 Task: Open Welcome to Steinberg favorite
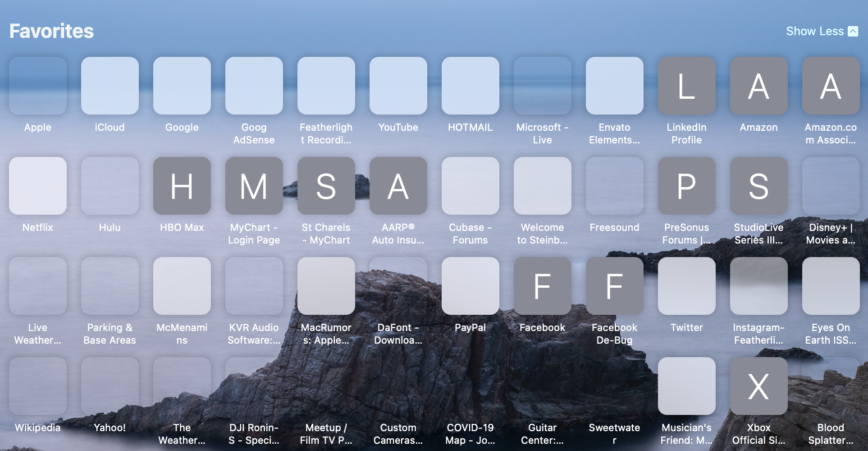click(543, 186)
